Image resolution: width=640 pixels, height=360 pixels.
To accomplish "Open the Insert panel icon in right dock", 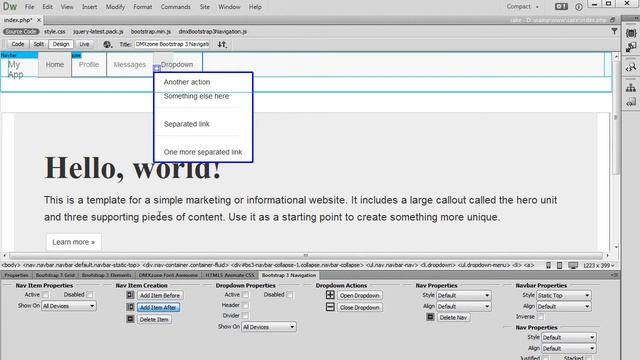I will pos(631,47).
